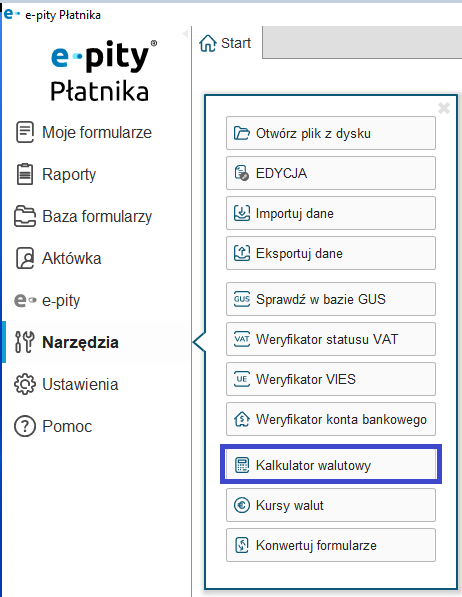The height and width of the screenshot is (597, 462).
Task: Launch Weryfikator statusu VAT
Action: (331, 339)
